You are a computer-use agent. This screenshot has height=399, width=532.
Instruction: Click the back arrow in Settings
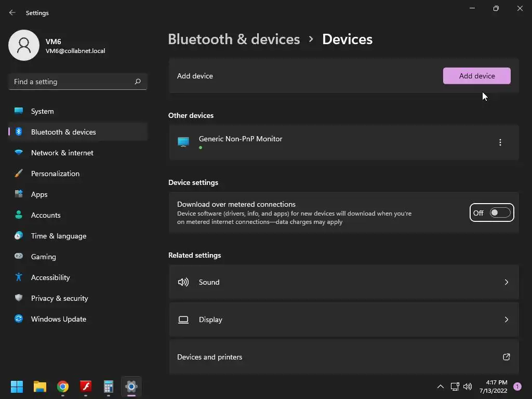[x=12, y=12]
